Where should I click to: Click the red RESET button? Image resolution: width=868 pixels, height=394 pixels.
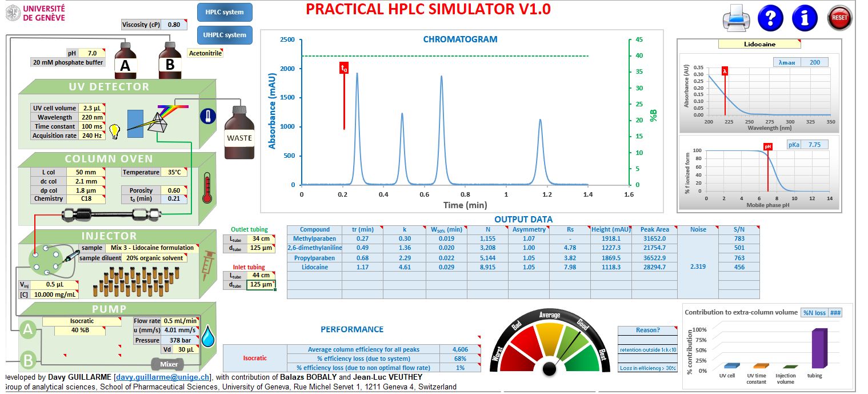coord(839,18)
